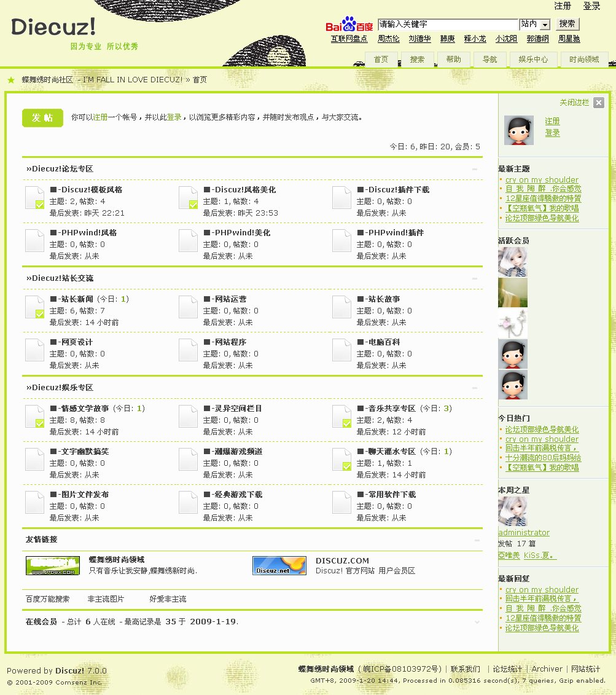Open the Discuz!模板风格 forum icon
616x695 pixels.
34,198
